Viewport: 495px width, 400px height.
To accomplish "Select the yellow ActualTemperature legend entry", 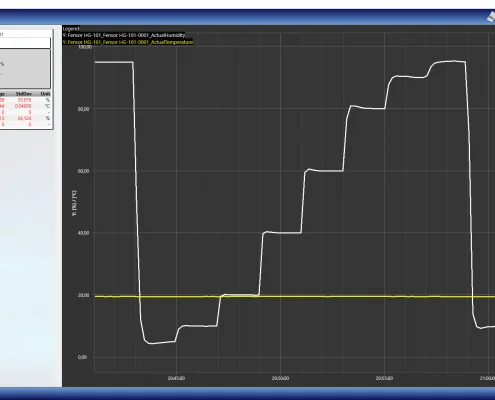I will point(128,42).
